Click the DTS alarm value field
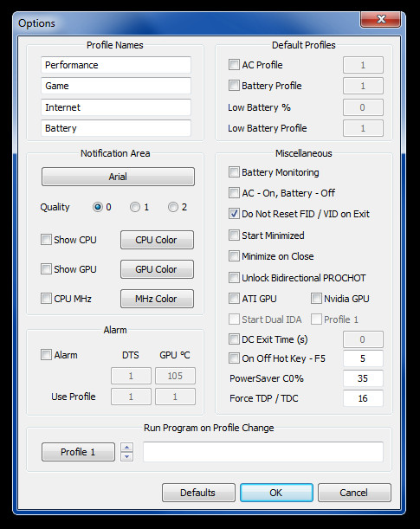420x529 pixels. (x=131, y=376)
